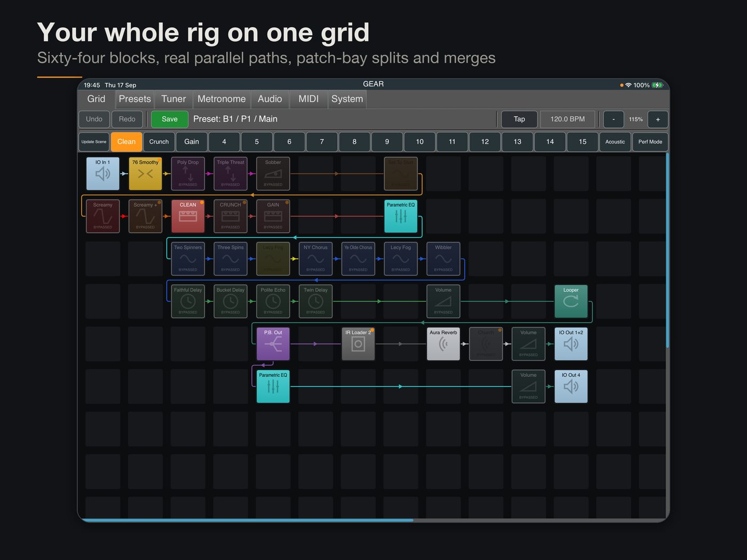Open the Wibbler modulation block

(443, 259)
